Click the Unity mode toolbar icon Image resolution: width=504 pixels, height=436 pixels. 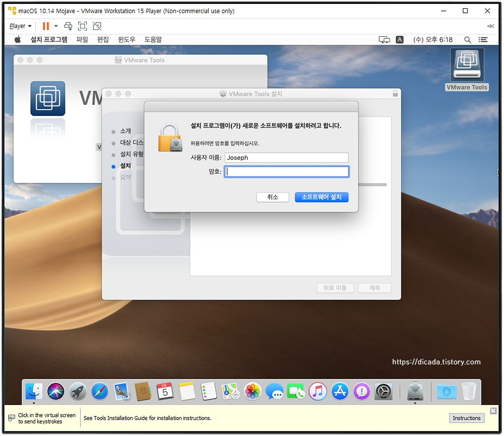[97, 26]
